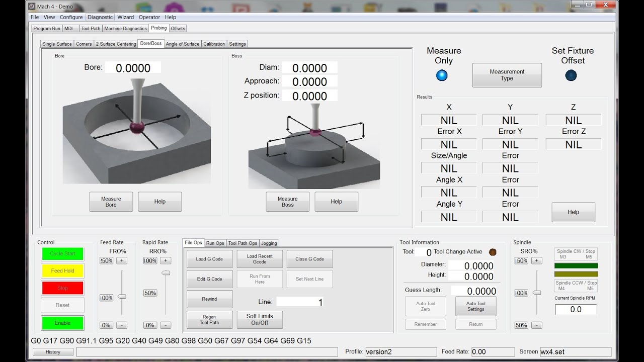Decrease FRO% with the minus button
Screen dimensions: 644x362
click(122, 325)
